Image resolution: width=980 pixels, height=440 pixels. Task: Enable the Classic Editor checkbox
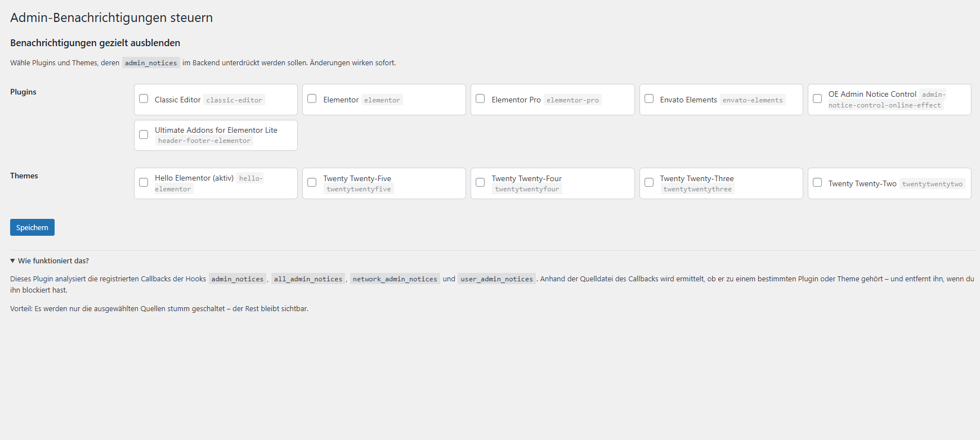click(x=144, y=99)
